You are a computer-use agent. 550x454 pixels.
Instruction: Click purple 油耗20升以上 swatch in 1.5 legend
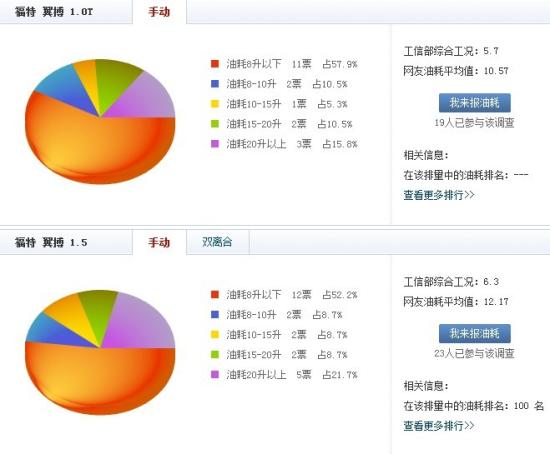click(x=215, y=374)
